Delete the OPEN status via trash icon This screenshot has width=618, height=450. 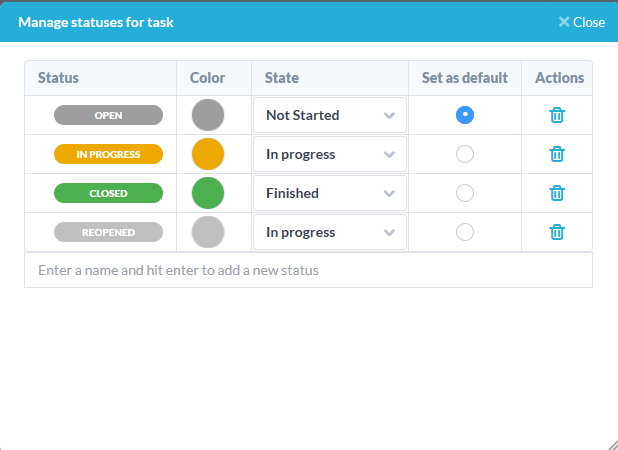coord(557,115)
